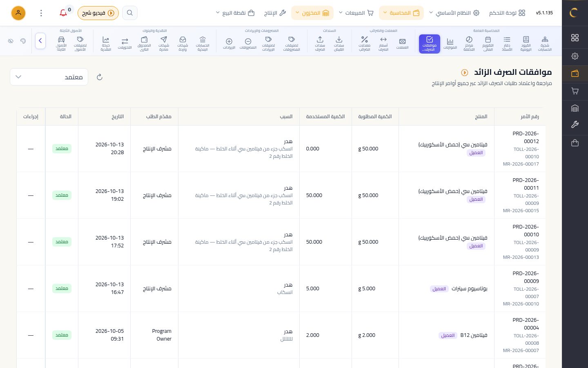Open شيكات صادرة outgoing cheques
588x368 pixels.
pyautogui.click(x=164, y=44)
